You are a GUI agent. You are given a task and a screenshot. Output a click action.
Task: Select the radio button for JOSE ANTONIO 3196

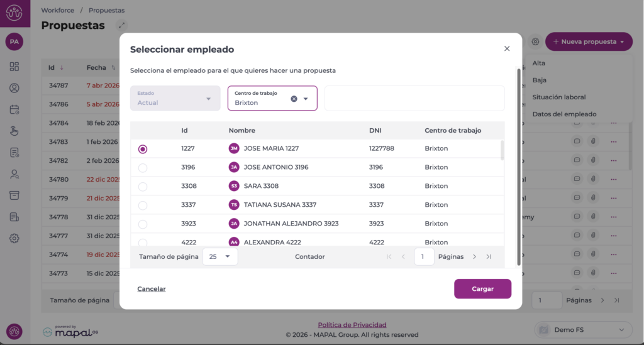[x=143, y=168]
